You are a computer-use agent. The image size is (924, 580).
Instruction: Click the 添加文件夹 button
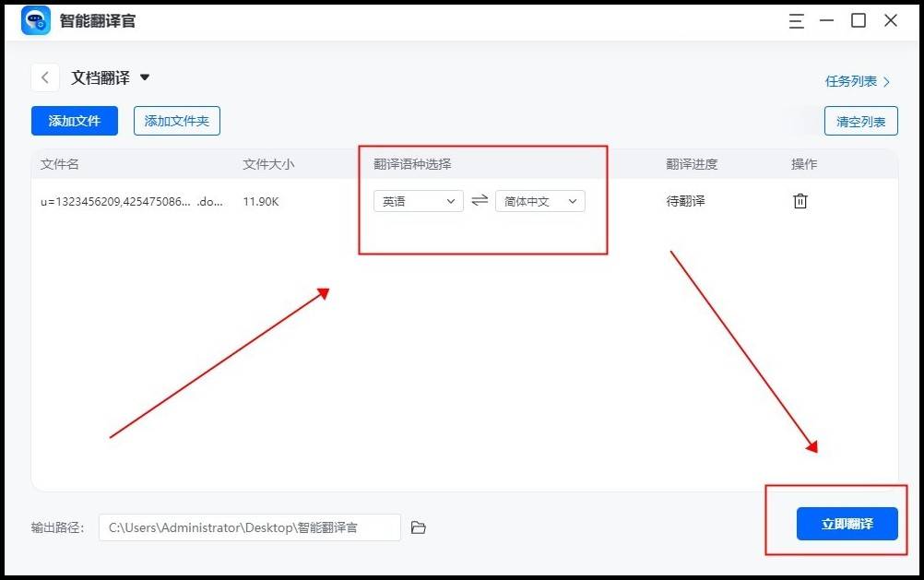(176, 121)
